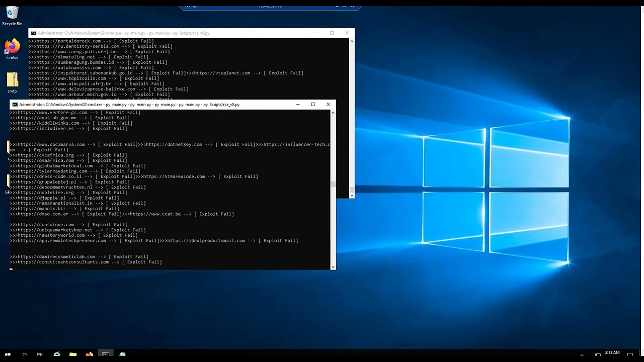Click the www.caeng.poli.ufrj.br line in back window

click(x=99, y=52)
